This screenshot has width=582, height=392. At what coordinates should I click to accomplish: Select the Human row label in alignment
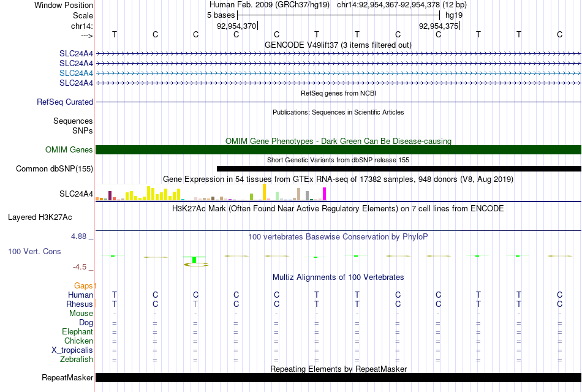80,295
